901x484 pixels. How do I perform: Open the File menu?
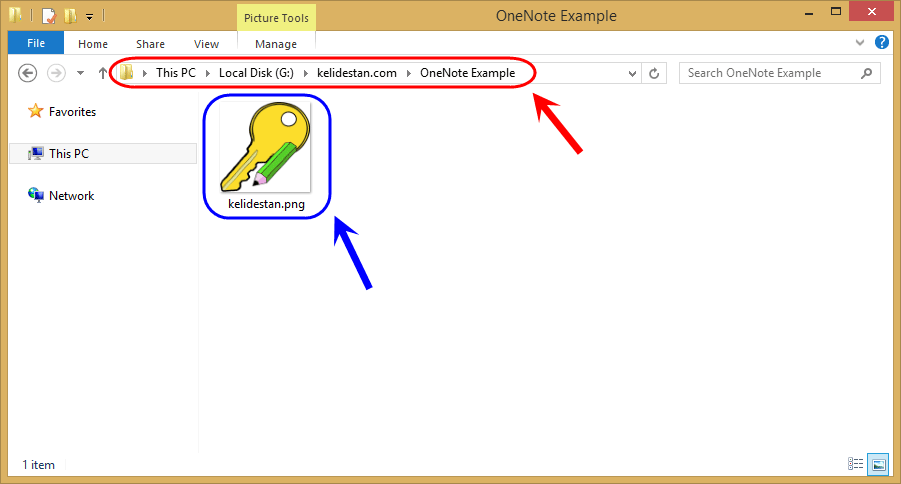click(36, 43)
